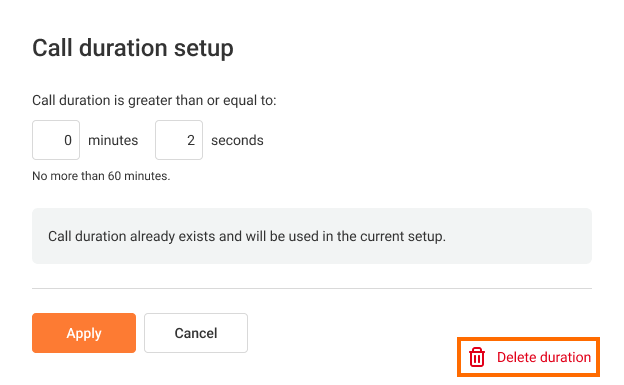Click the word "Cancel" on white button
624x385 pixels.
pyautogui.click(x=196, y=333)
